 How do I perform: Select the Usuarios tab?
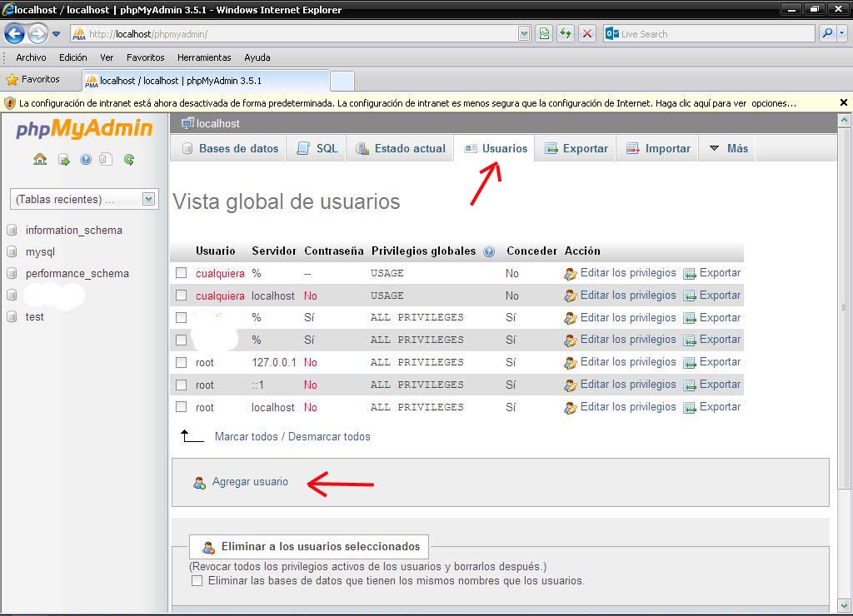(495, 148)
